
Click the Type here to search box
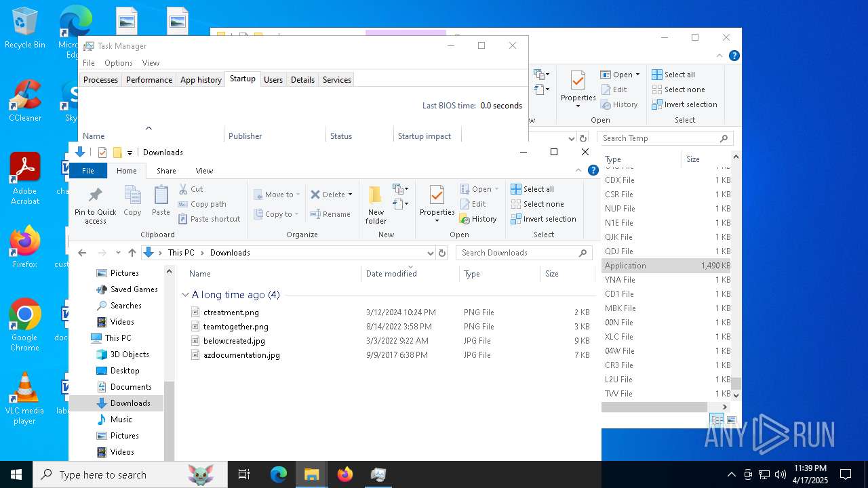tap(130, 474)
